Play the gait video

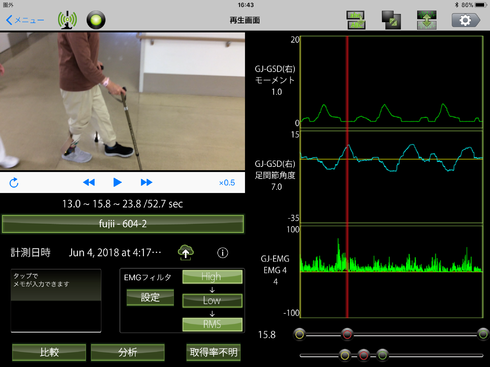pyautogui.click(x=117, y=182)
